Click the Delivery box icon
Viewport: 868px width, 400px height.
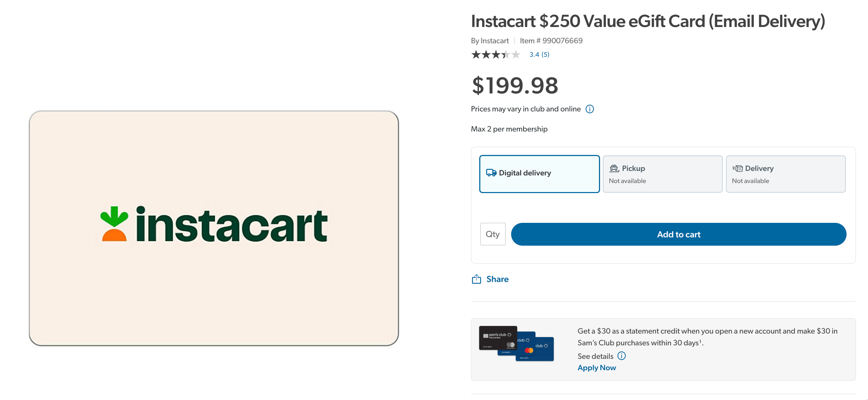tap(738, 168)
